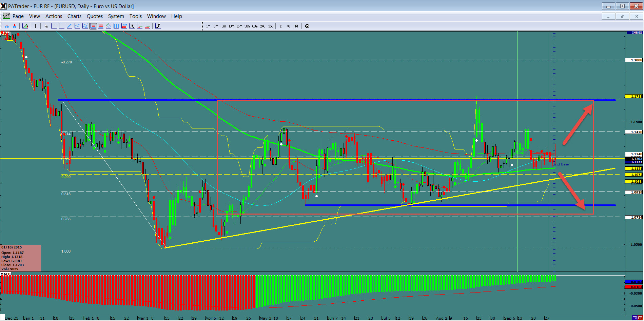This screenshot has height=321, width=644.
Task: Select the blue-red horizontal lines tool
Action: click(100, 26)
